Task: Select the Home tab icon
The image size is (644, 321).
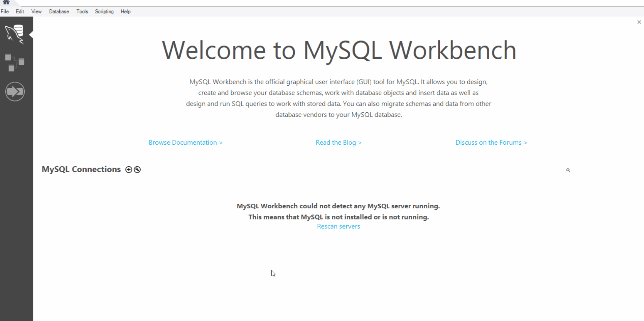Action: [6, 2]
